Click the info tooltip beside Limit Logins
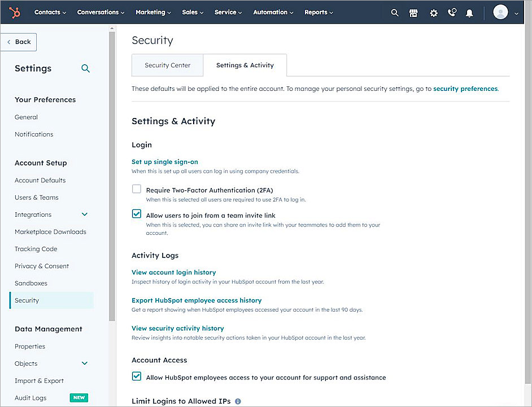 pyautogui.click(x=238, y=401)
